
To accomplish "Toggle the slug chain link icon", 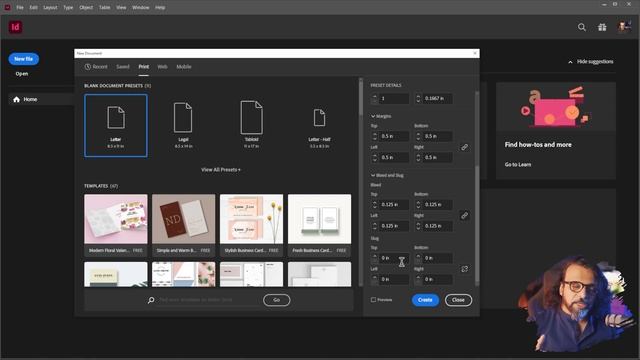I will [464, 269].
